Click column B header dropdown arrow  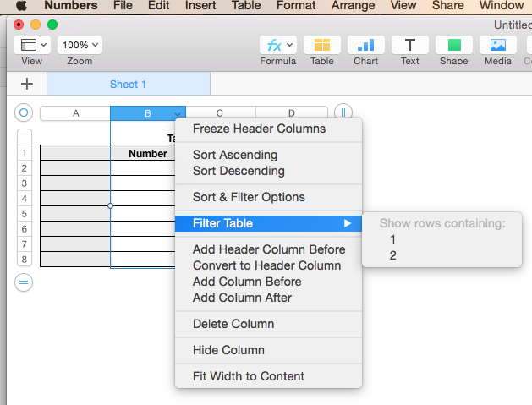178,113
